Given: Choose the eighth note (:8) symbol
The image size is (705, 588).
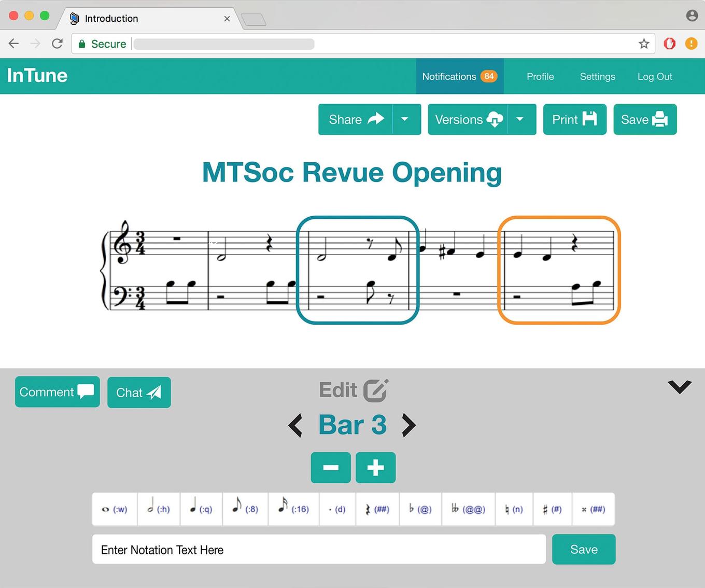Looking at the screenshot, I should pyautogui.click(x=245, y=509).
